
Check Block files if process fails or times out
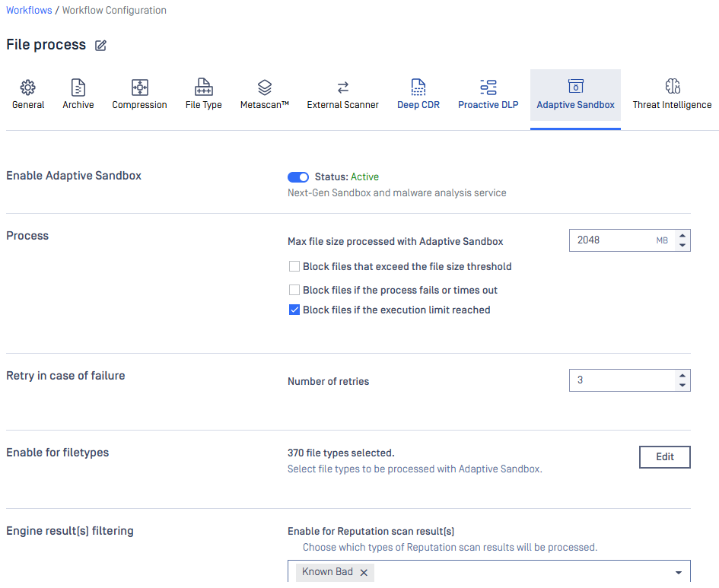click(x=294, y=291)
